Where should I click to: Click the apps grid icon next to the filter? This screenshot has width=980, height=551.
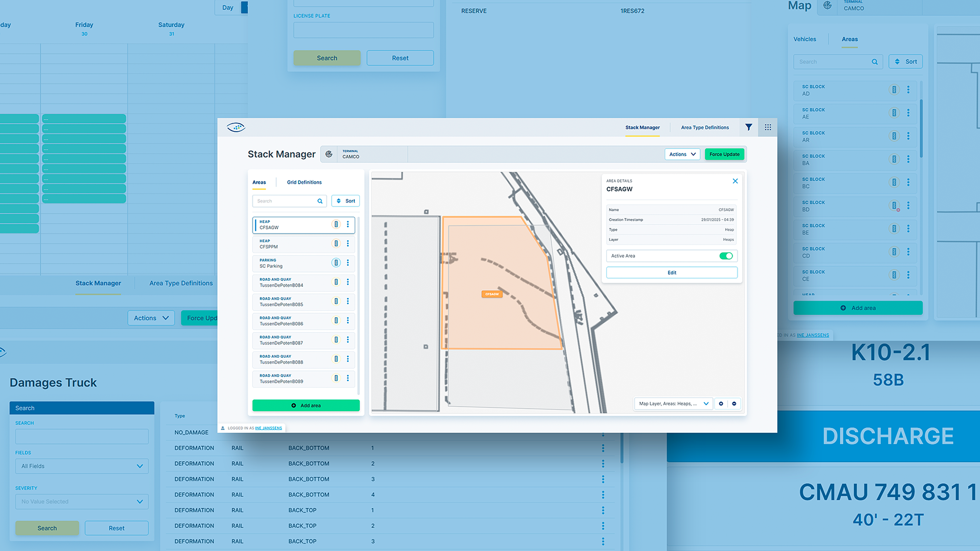[768, 127]
